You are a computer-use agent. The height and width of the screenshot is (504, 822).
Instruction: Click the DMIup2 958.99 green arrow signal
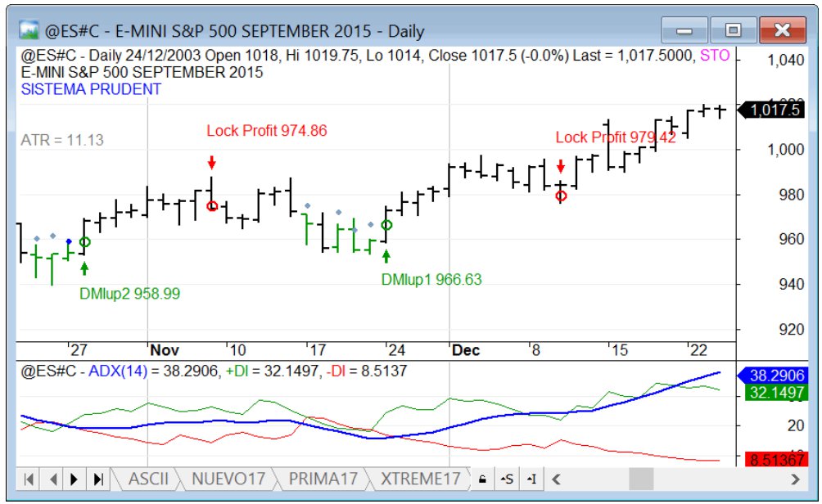point(84,266)
